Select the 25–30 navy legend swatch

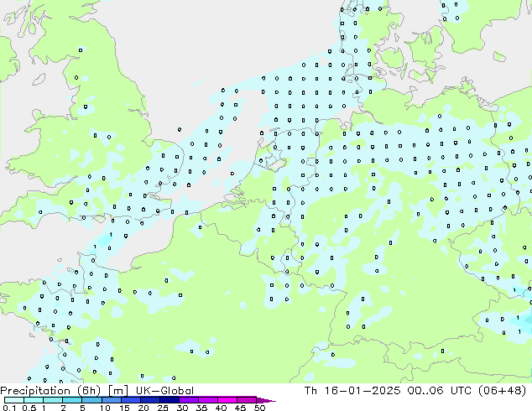(170, 400)
